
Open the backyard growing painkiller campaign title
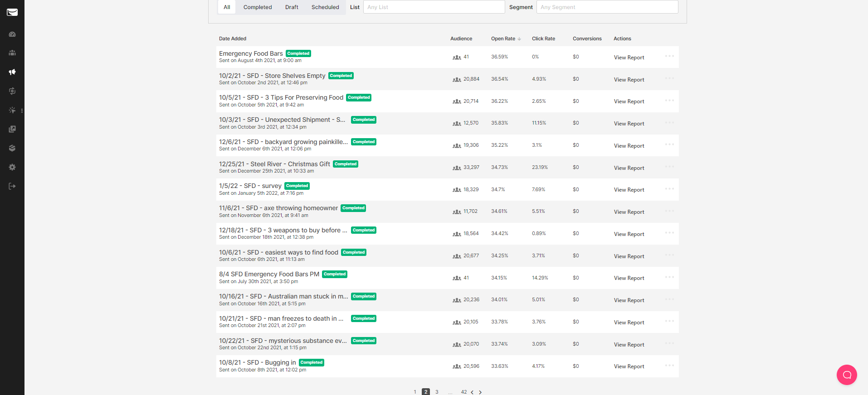tap(283, 142)
